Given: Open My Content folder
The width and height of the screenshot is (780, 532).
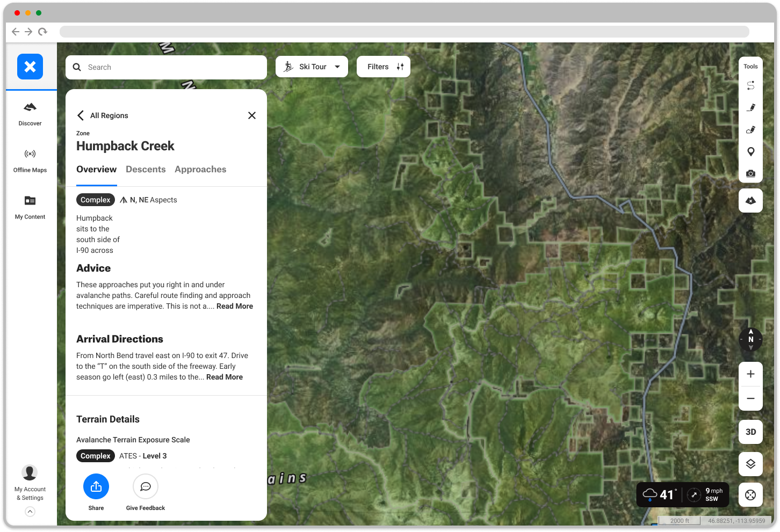Looking at the screenshot, I should click(x=30, y=207).
